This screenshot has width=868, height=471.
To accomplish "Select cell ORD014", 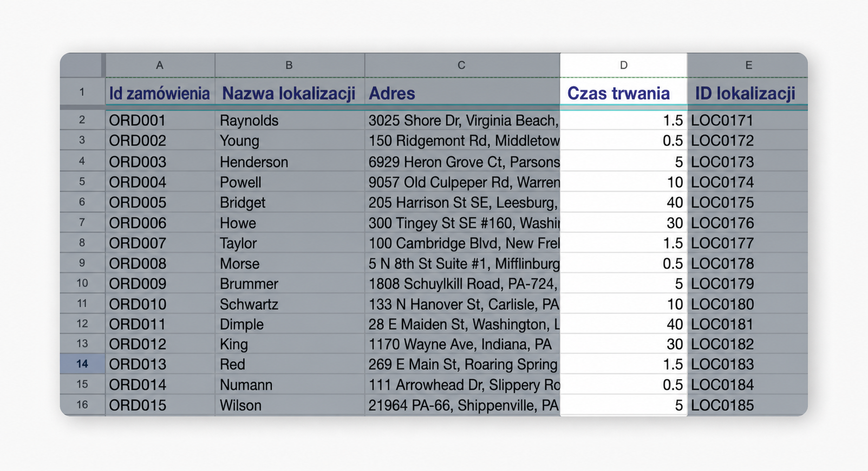I will pyautogui.click(x=160, y=384).
